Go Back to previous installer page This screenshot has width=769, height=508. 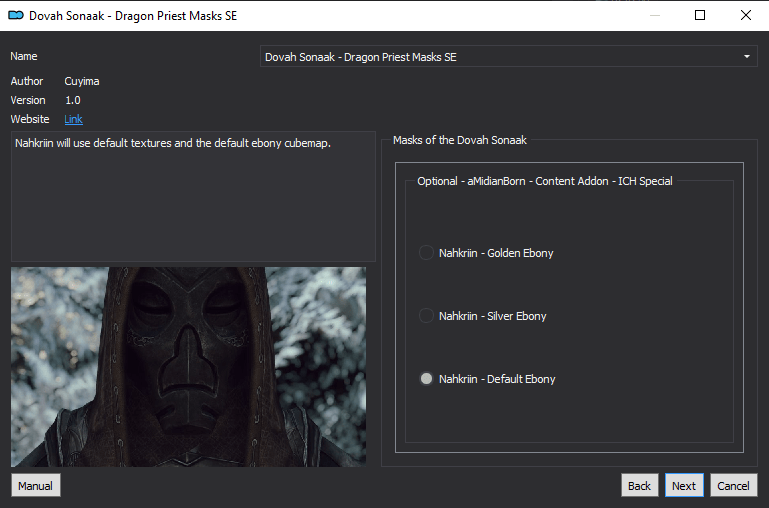[640, 485]
